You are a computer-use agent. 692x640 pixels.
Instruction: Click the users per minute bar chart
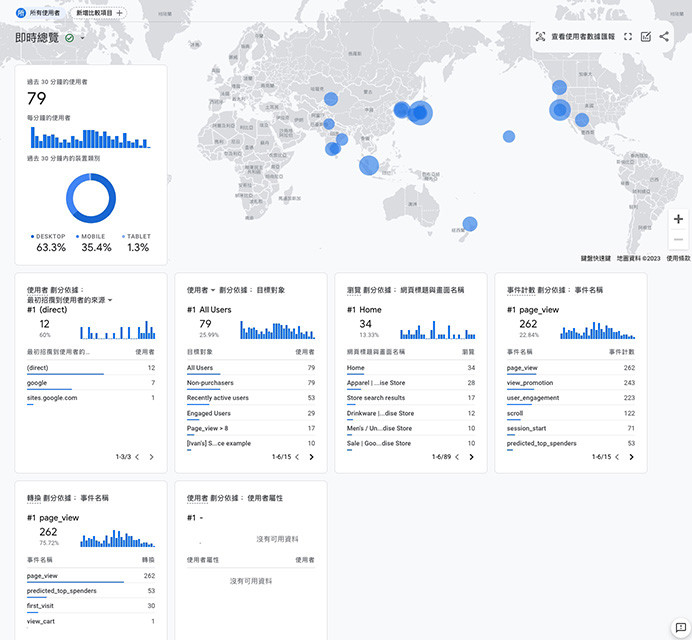click(90, 137)
